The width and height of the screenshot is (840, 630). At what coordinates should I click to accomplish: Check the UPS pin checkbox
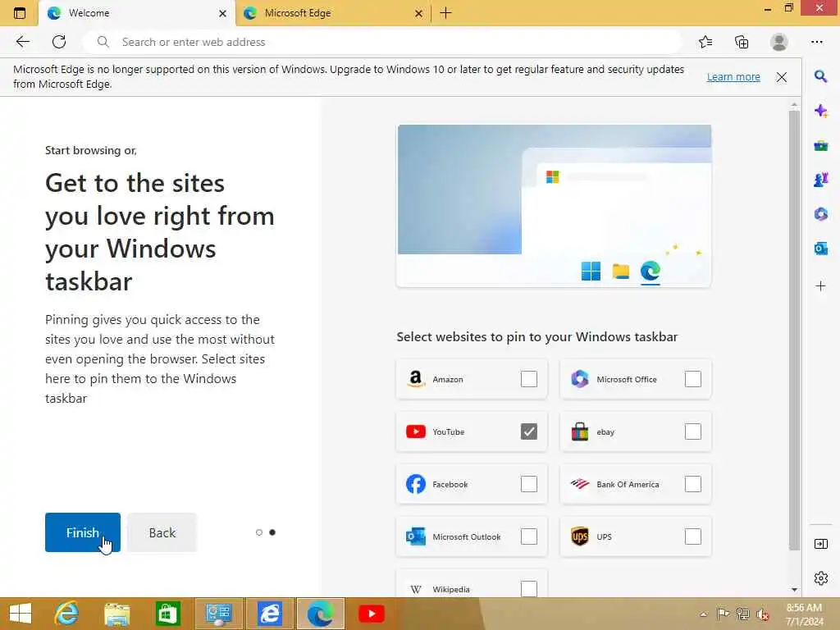pyautogui.click(x=692, y=536)
